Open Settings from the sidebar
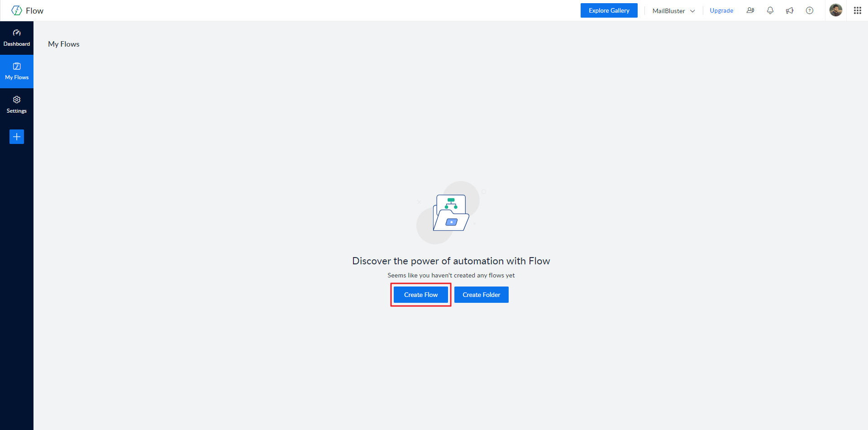Image resolution: width=868 pixels, height=430 pixels. 17,105
